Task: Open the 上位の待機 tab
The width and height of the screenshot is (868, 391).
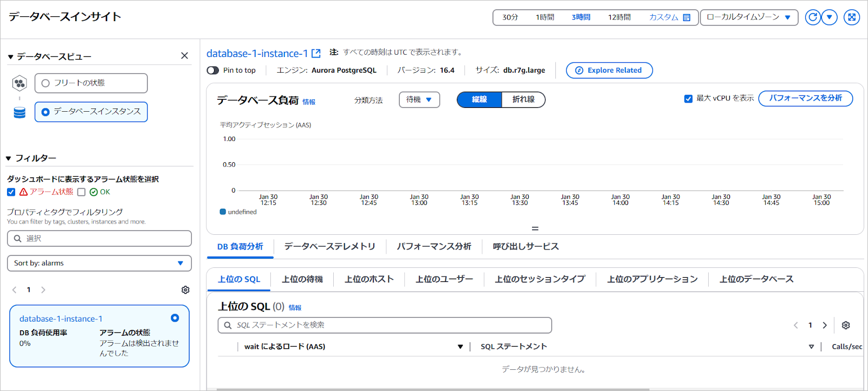Action: [x=302, y=279]
